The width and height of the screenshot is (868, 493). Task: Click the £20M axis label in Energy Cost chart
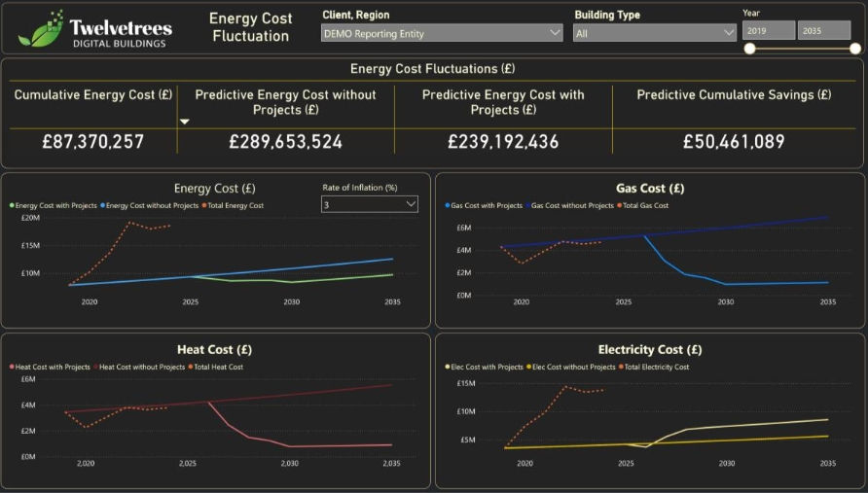pos(30,218)
